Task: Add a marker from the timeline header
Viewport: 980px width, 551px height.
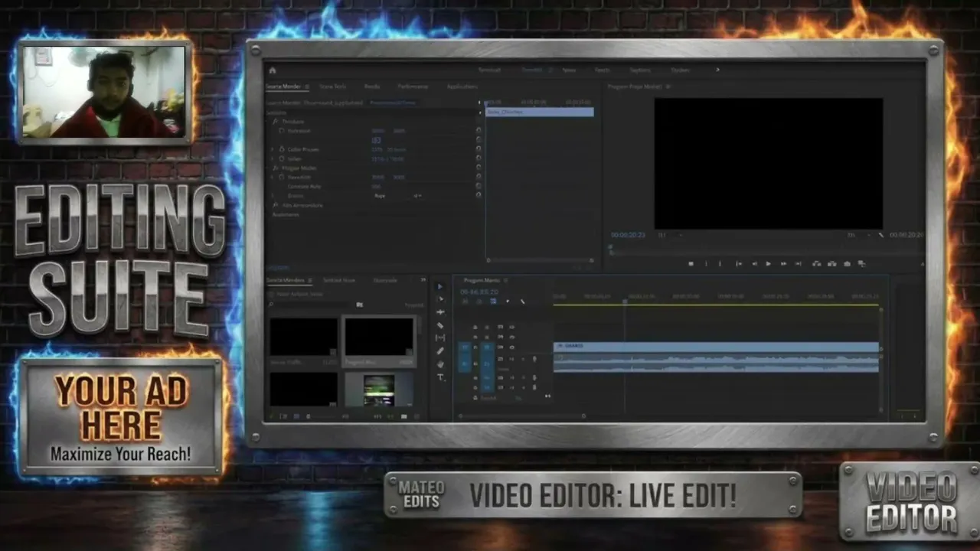Action: click(507, 302)
